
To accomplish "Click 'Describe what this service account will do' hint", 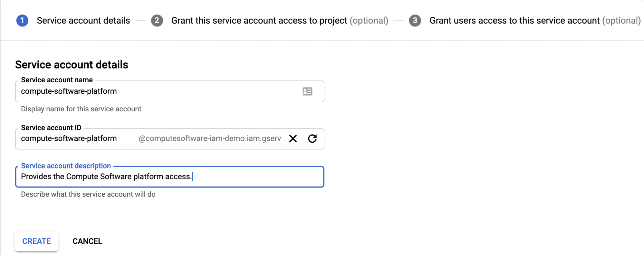I will (88, 194).
